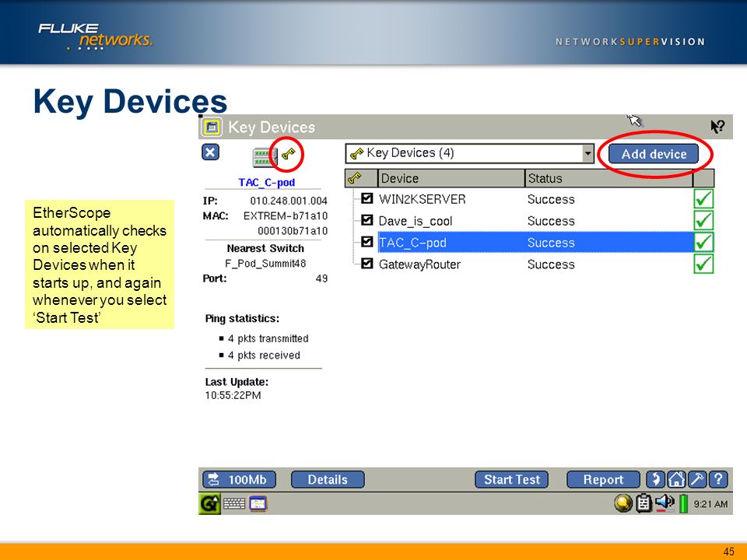The image size is (747, 560).
Task: Open the hammer tools icon
Action: click(x=697, y=479)
